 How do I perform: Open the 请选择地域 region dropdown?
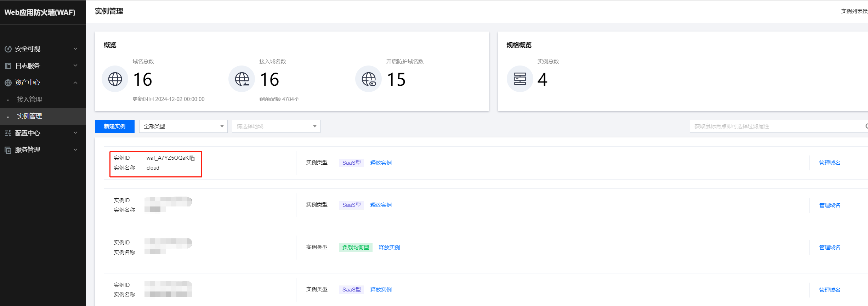tap(276, 126)
